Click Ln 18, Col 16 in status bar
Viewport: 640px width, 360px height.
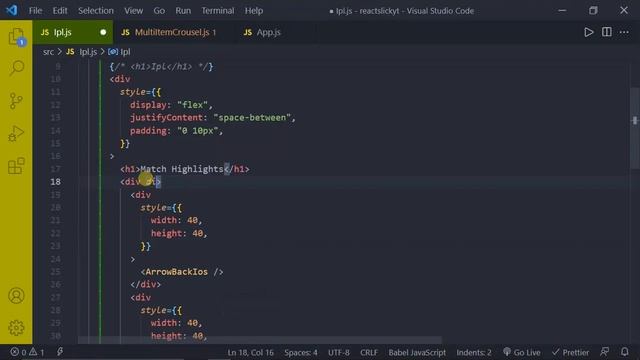pyautogui.click(x=251, y=352)
